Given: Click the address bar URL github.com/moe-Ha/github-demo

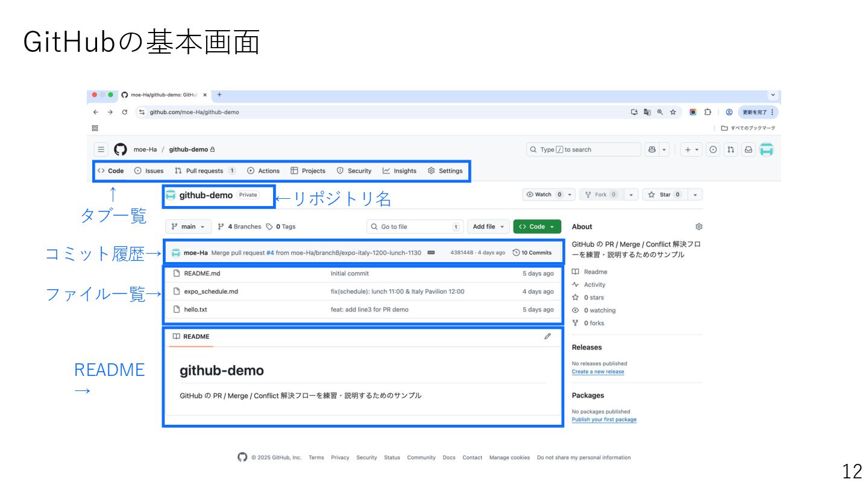Looking at the screenshot, I should pos(194,112).
